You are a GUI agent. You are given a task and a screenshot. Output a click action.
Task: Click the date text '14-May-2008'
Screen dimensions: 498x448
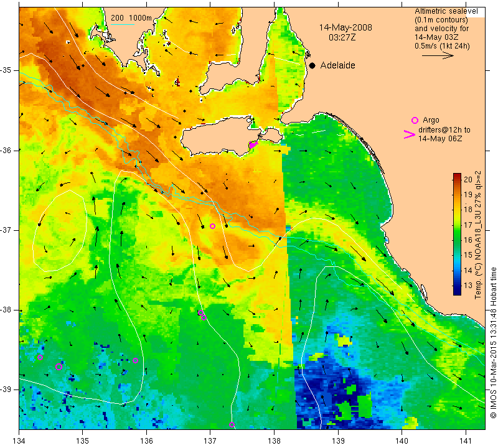tap(345, 27)
